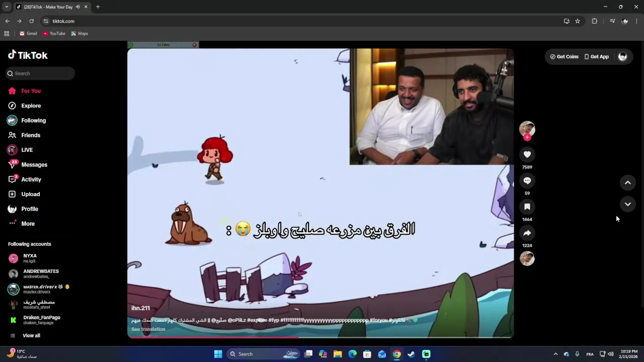Screen dimensions: 644x362
Task: Click the ihn.211 creator username
Action: 140,308
